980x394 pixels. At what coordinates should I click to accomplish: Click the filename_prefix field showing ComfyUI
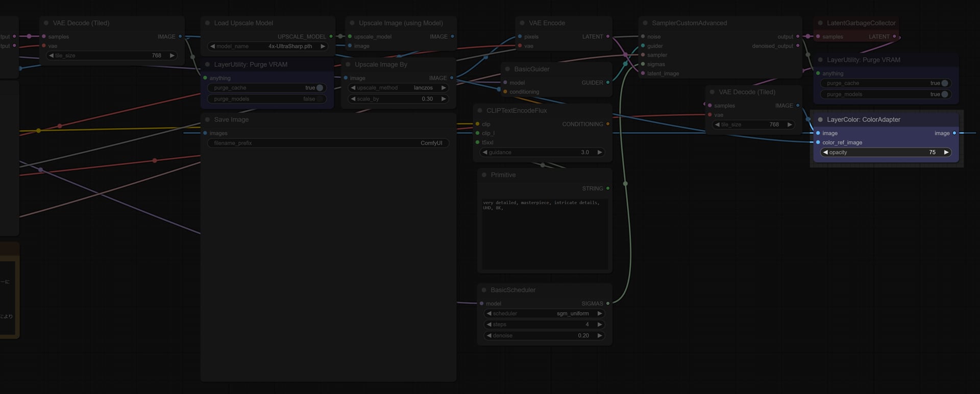[x=328, y=143]
